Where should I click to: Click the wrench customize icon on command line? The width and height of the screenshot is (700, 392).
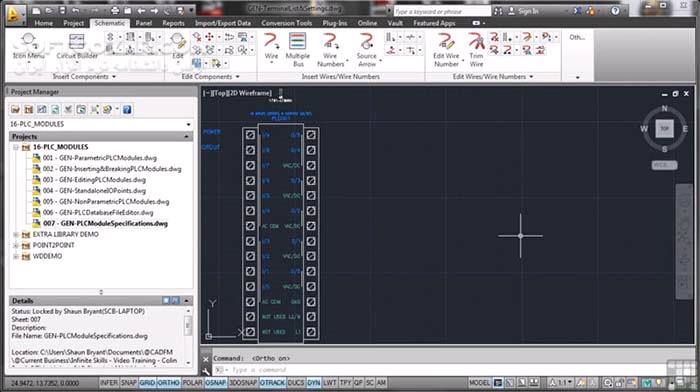coord(206,370)
